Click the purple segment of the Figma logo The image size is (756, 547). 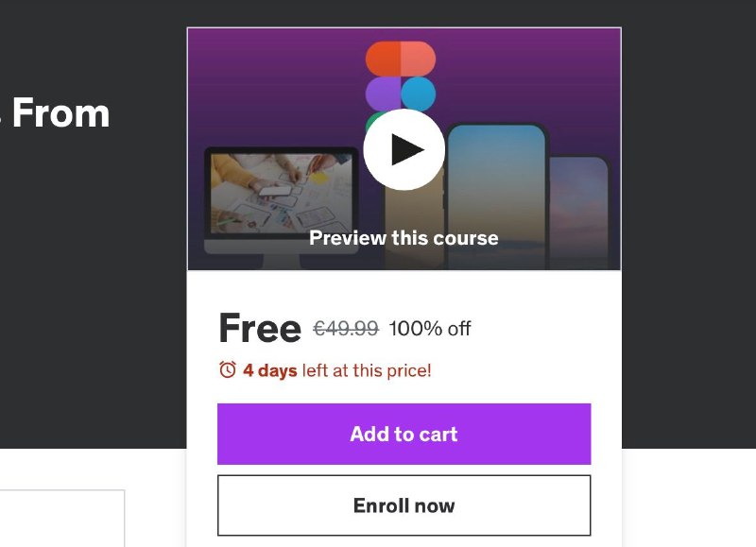[383, 94]
